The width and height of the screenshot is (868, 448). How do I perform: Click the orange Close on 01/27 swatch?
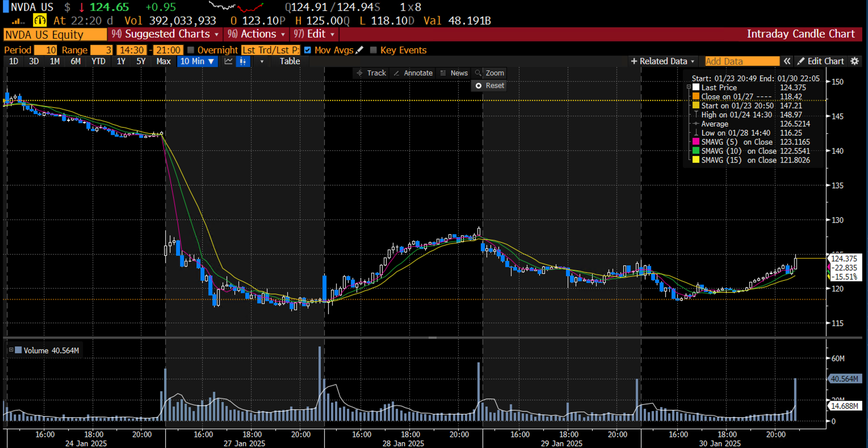tap(695, 96)
